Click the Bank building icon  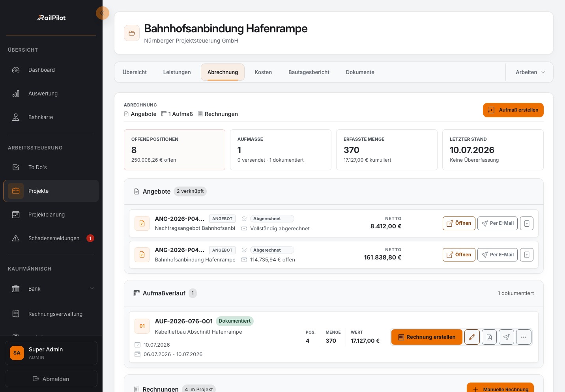[16, 289]
